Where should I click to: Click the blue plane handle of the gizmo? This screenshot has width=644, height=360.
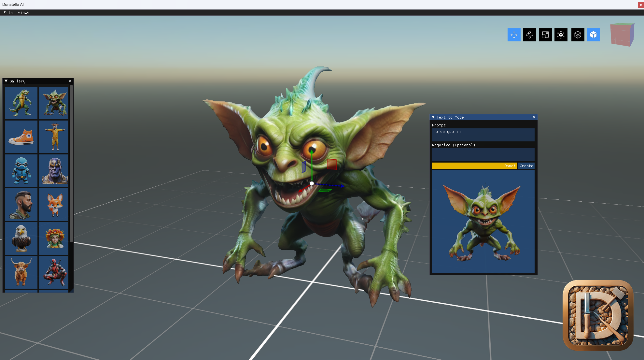[x=304, y=167]
